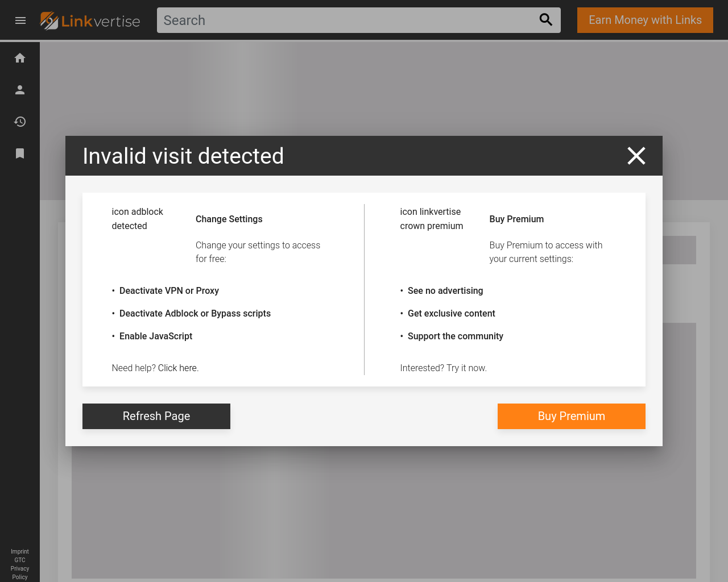Click Earn Money with Links button
This screenshot has height=582, width=728.
(x=645, y=20)
